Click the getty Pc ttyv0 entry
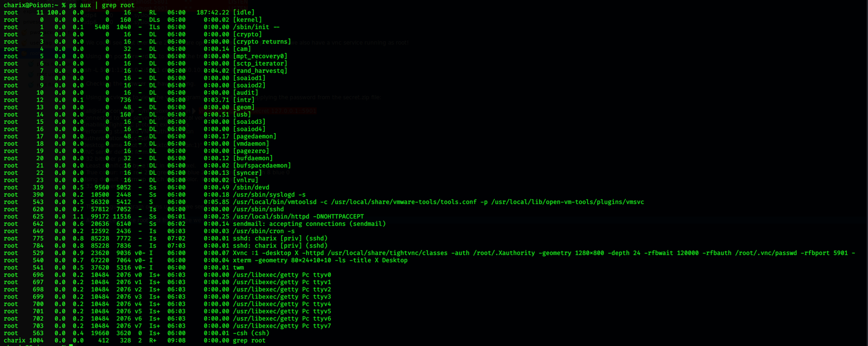Screen dimensions: 868x346 [x=282, y=275]
